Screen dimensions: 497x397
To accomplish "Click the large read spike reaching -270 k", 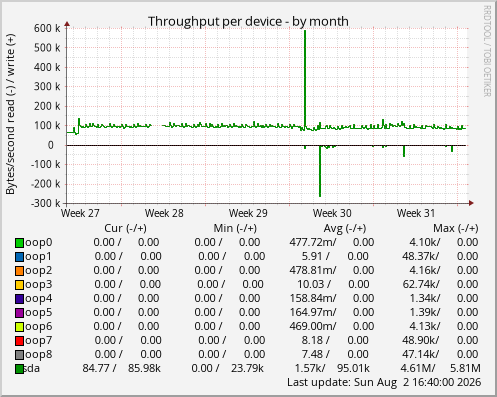I will click(320, 171).
